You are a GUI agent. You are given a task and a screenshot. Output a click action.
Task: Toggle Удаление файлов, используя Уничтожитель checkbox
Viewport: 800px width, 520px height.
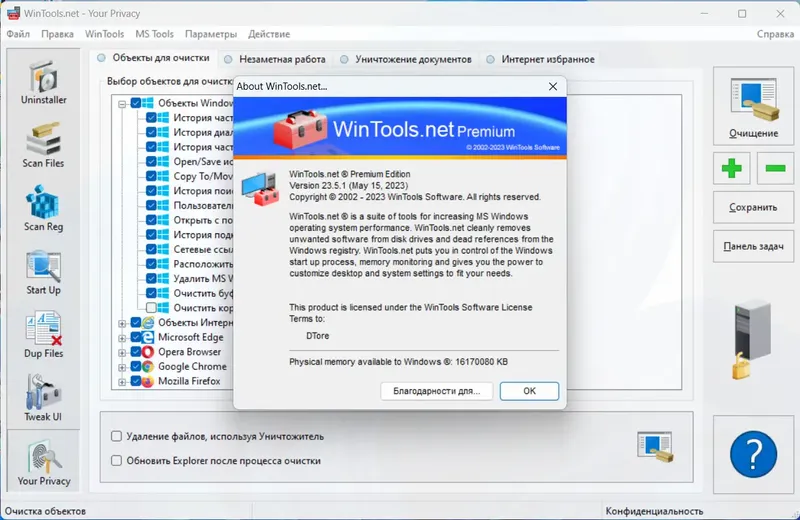coord(116,436)
